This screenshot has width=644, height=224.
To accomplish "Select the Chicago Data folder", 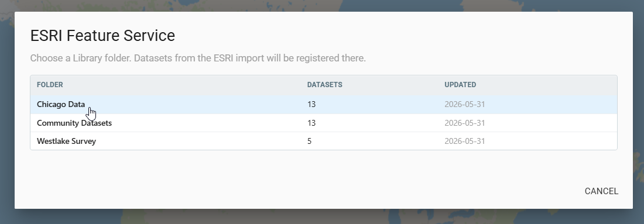I will pos(323,104).
